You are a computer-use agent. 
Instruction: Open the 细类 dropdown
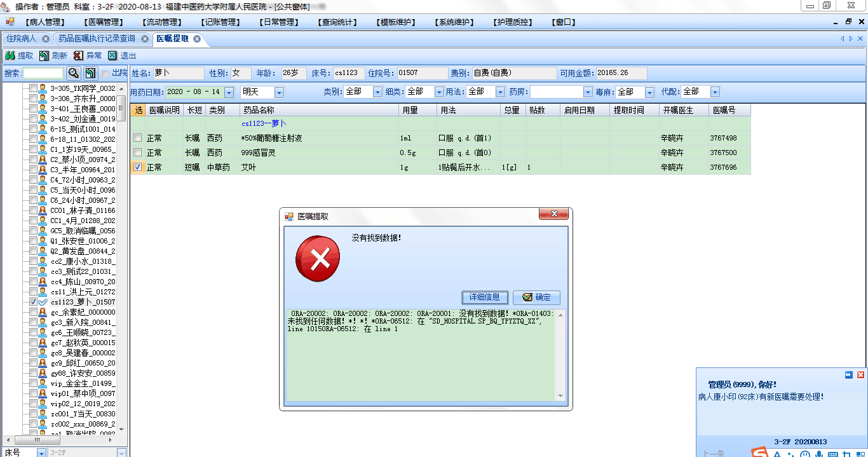pos(439,92)
